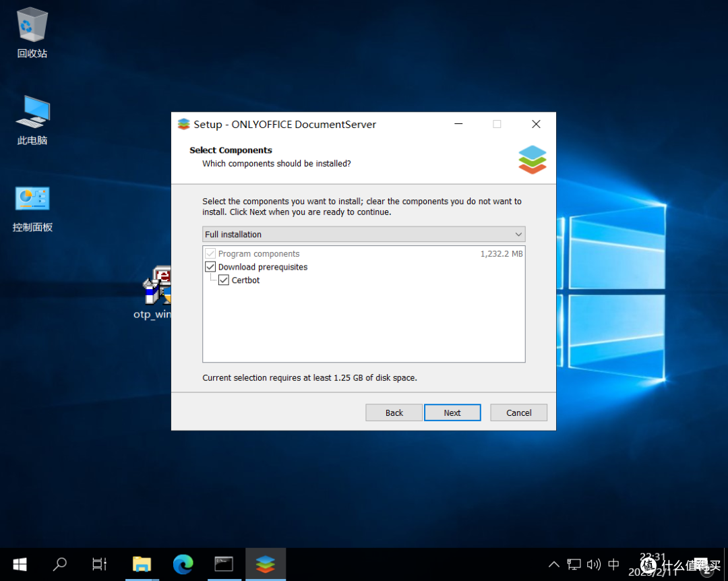Click the Back button
The width and height of the screenshot is (728, 581).
tap(394, 412)
